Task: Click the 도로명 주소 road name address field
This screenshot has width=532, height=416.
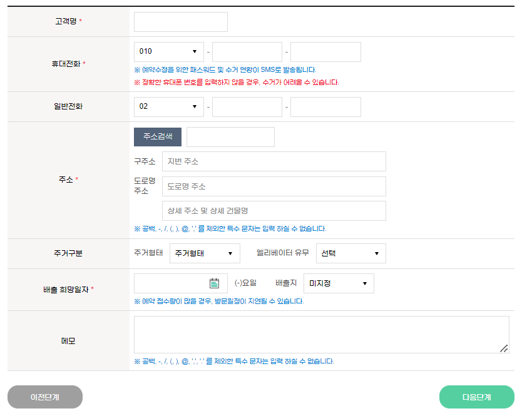Action: point(274,186)
